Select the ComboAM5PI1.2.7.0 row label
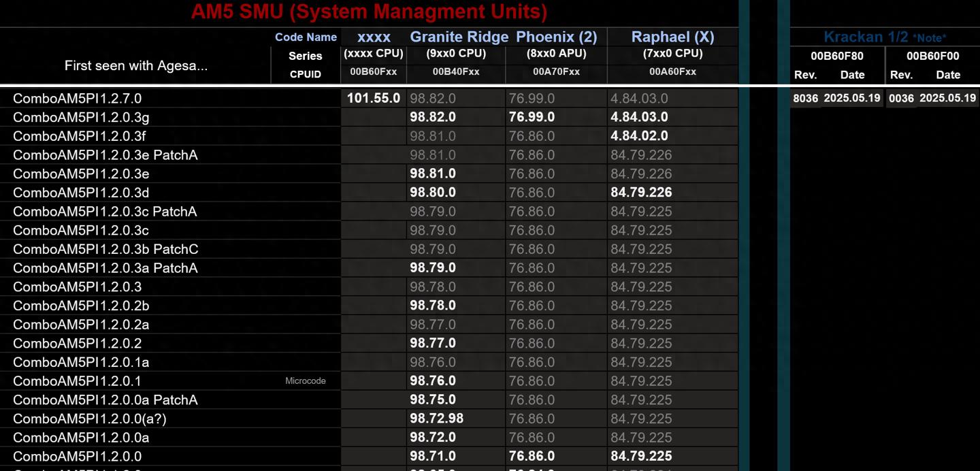 tap(78, 99)
